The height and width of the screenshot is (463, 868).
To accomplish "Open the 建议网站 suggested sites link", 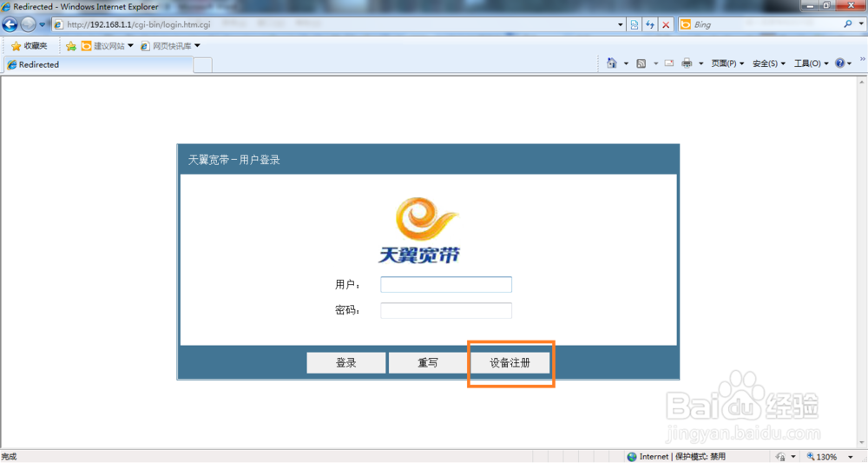I will (107, 46).
